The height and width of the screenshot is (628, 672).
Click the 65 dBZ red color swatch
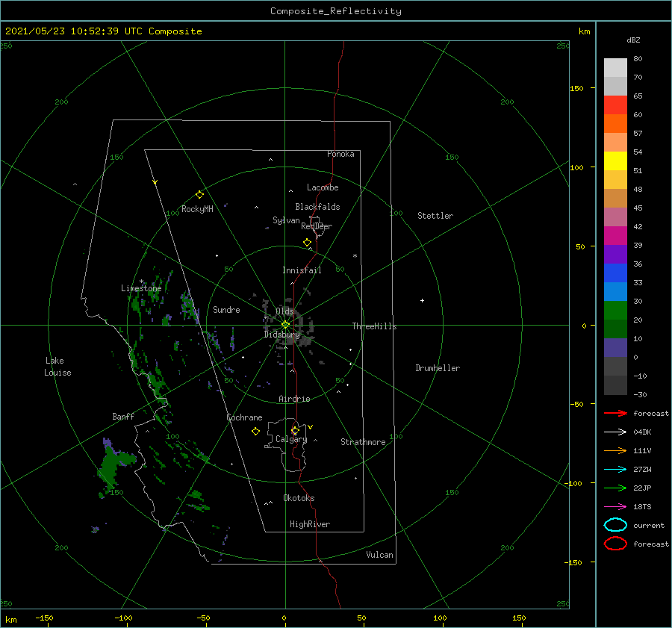[615, 105]
